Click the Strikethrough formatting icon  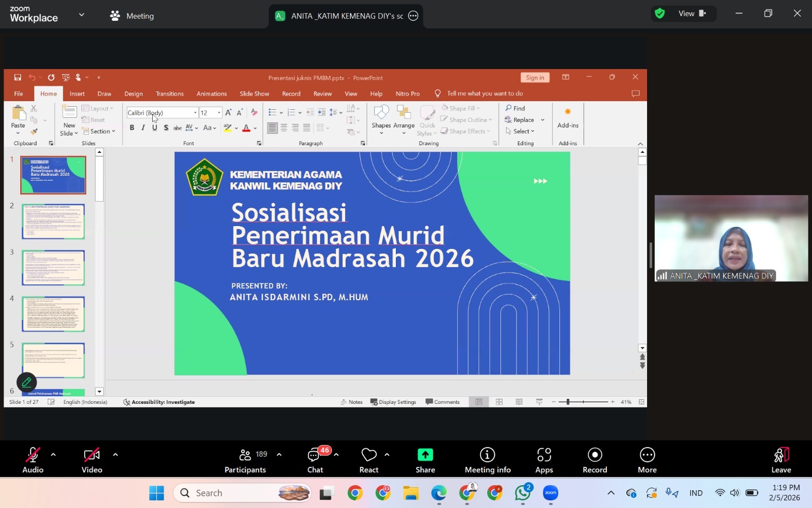177,128
